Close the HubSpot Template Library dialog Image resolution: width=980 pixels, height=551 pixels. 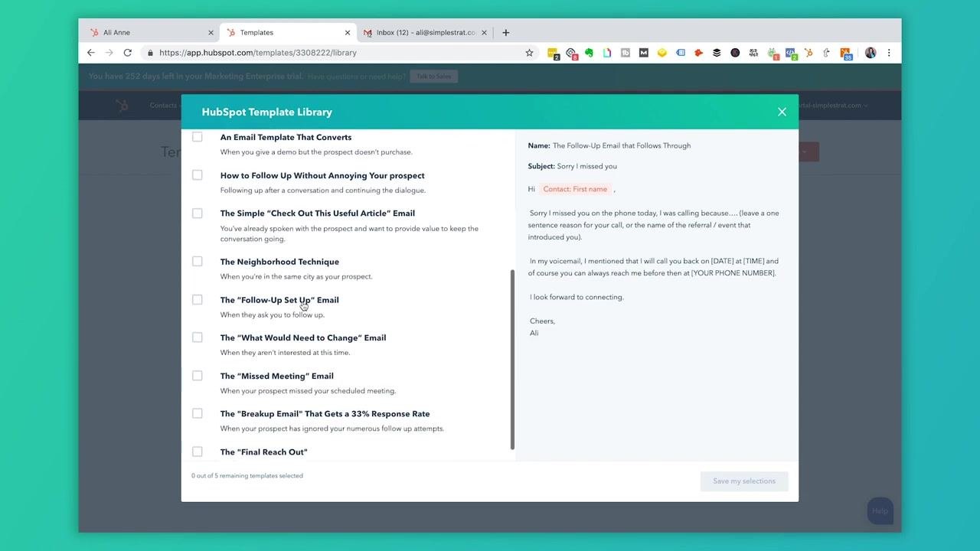pyautogui.click(x=782, y=112)
